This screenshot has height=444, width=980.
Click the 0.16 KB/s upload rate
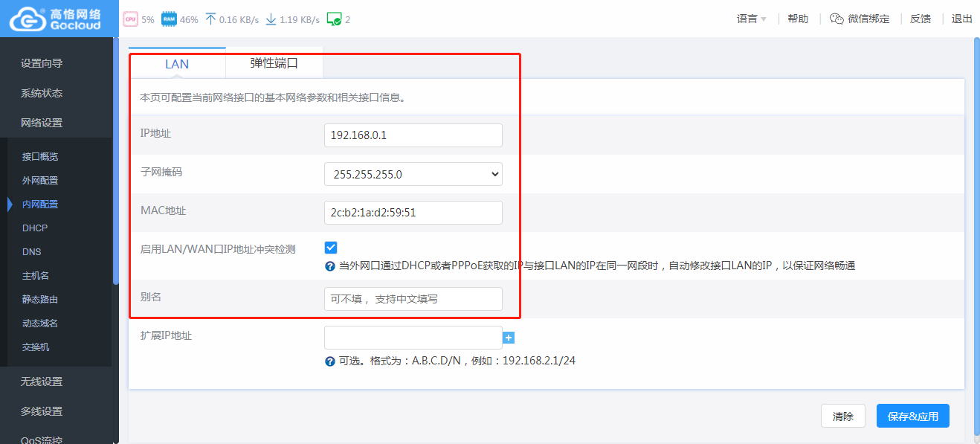click(x=239, y=19)
